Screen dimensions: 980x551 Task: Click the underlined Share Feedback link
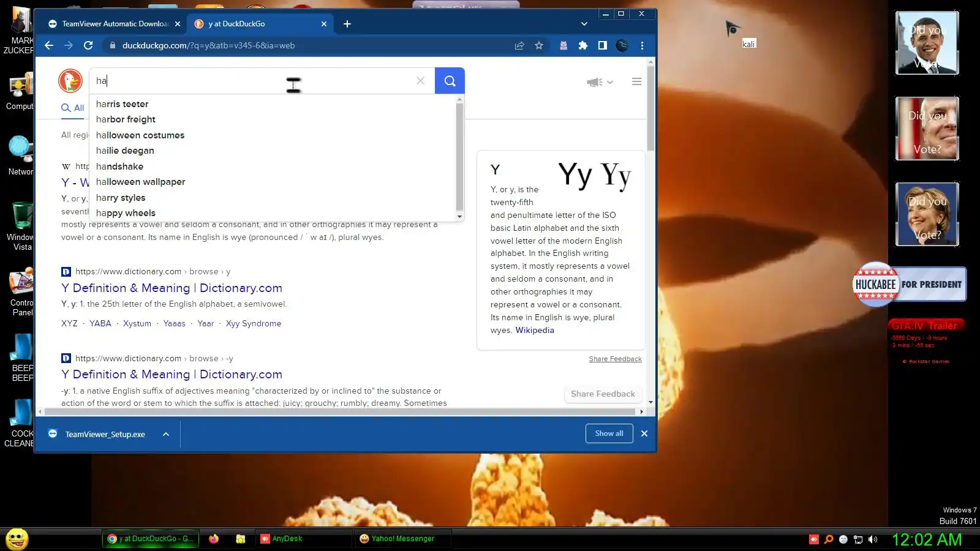tap(615, 359)
